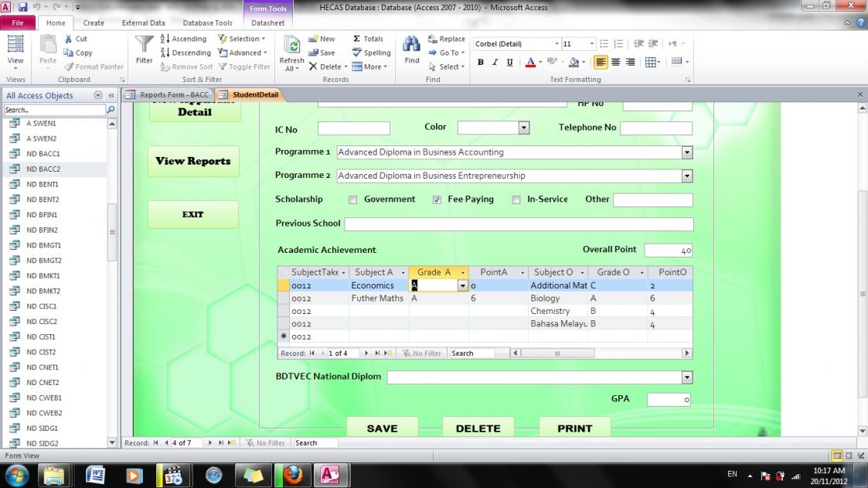Select the Subject O column header
The width and height of the screenshot is (868, 488).
tap(557, 272)
